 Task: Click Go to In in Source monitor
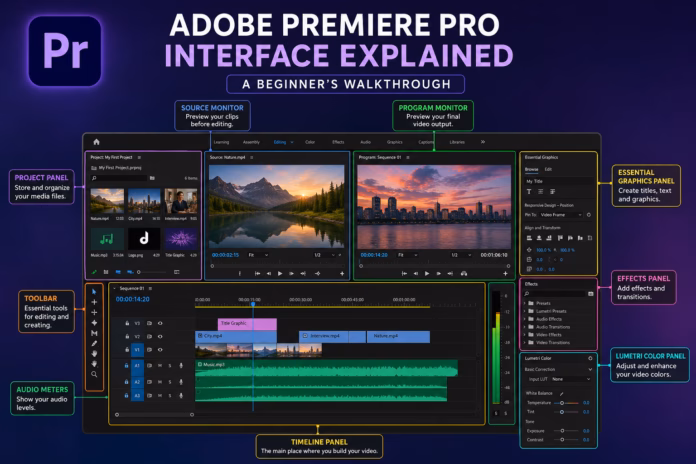pyautogui.click(x=257, y=274)
